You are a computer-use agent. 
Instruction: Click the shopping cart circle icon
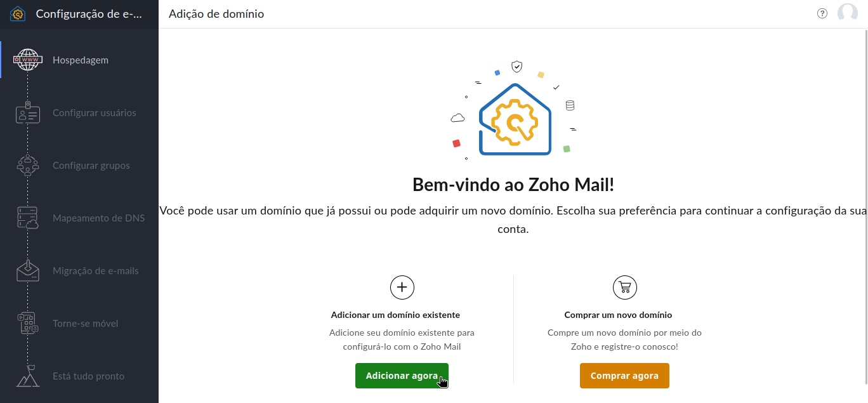pyautogui.click(x=624, y=287)
